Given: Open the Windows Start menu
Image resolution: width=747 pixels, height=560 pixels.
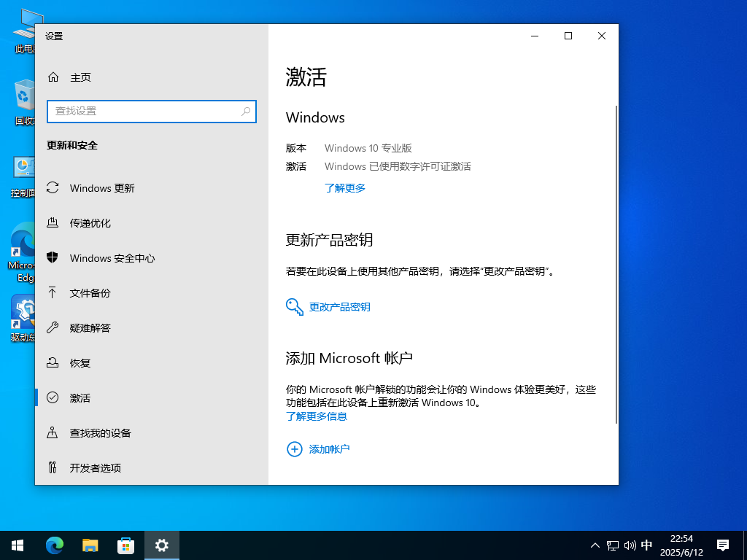Looking at the screenshot, I should [18, 545].
